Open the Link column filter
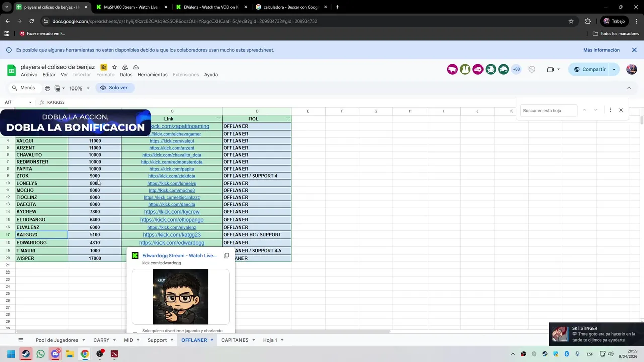This screenshot has width=644, height=362. pyautogui.click(x=219, y=119)
